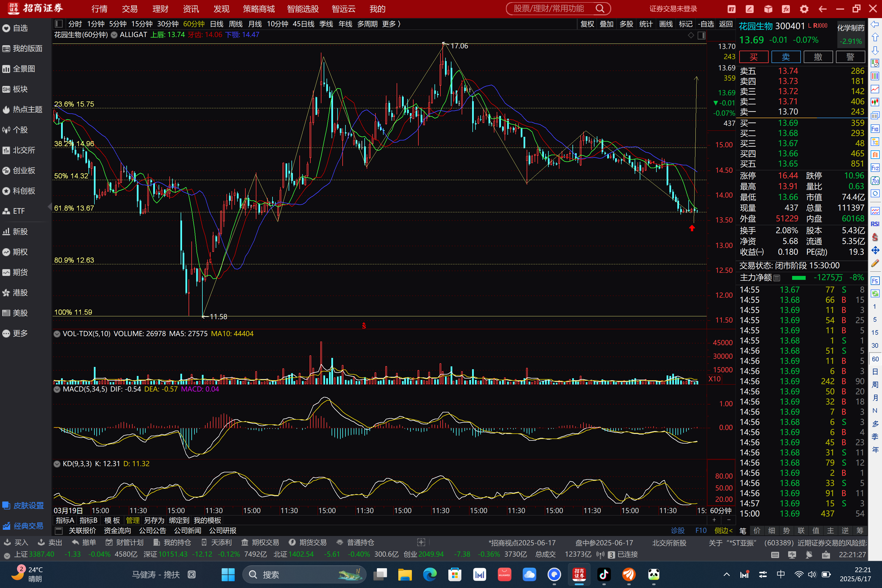
Task: Open 诊股 link at bottom
Action: pyautogui.click(x=678, y=531)
